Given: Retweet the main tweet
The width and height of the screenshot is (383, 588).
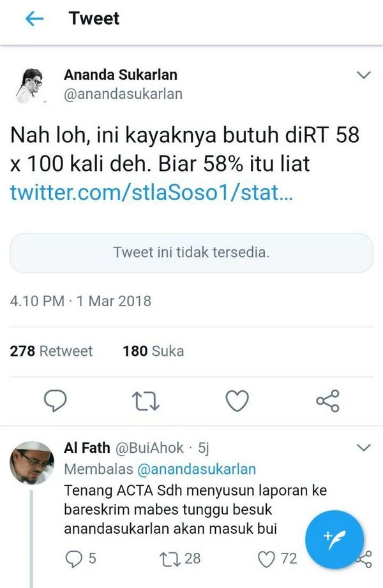Looking at the screenshot, I should pos(146,401).
